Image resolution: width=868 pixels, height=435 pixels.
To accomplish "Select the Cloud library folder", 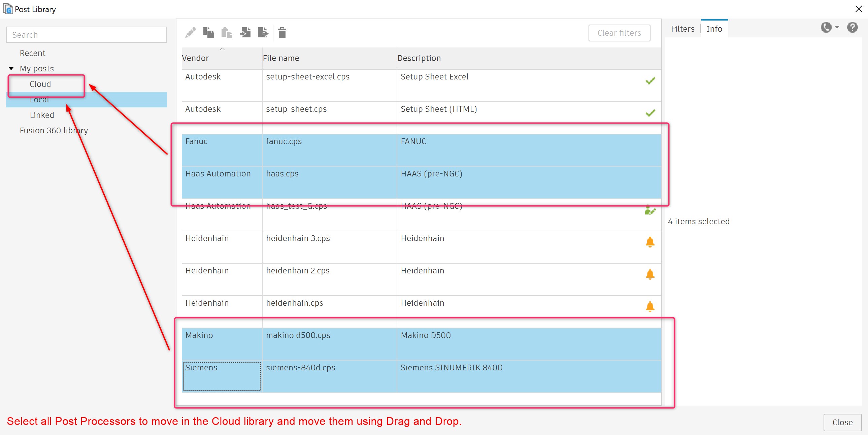I will click(x=40, y=84).
